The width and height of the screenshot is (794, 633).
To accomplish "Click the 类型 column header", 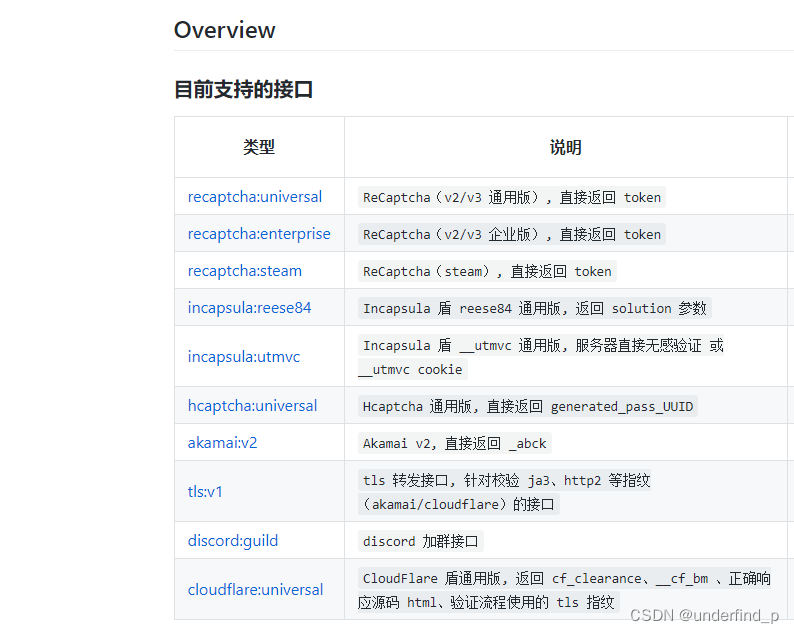I will (x=259, y=147).
